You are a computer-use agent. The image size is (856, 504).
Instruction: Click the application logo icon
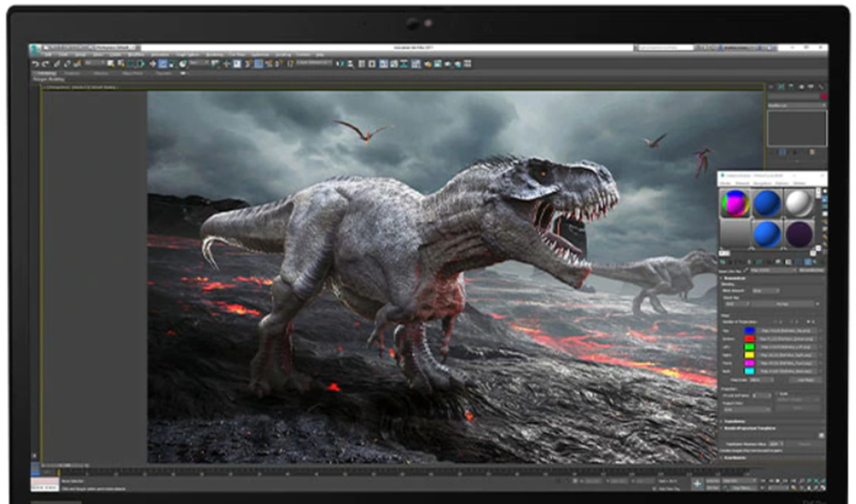[x=34, y=50]
